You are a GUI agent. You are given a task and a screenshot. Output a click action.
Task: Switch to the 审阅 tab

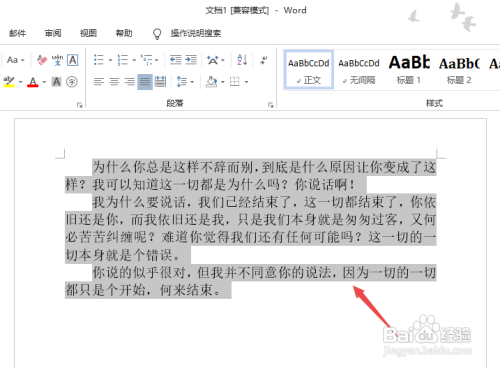[x=53, y=33]
